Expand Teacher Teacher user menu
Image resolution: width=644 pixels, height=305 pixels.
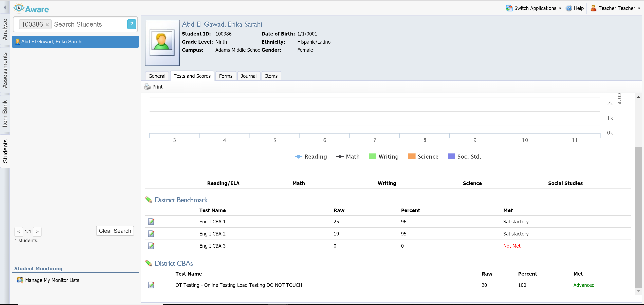coord(639,8)
